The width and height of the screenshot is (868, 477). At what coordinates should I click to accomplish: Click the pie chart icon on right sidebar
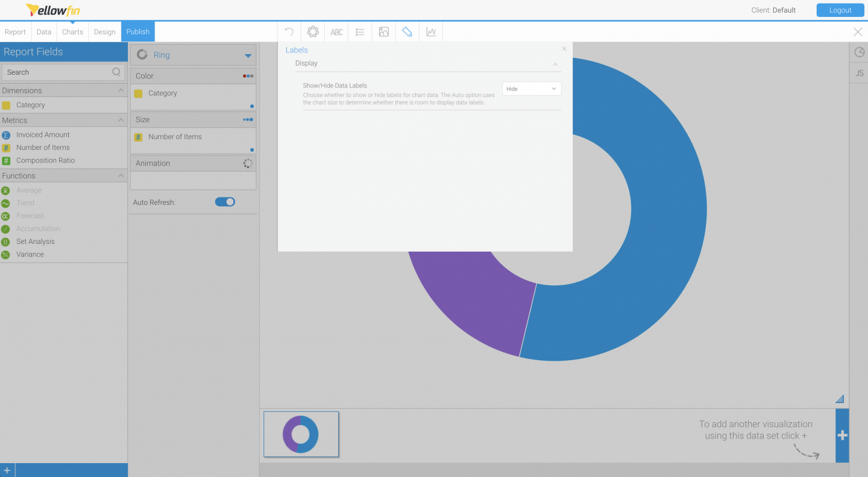(x=858, y=52)
